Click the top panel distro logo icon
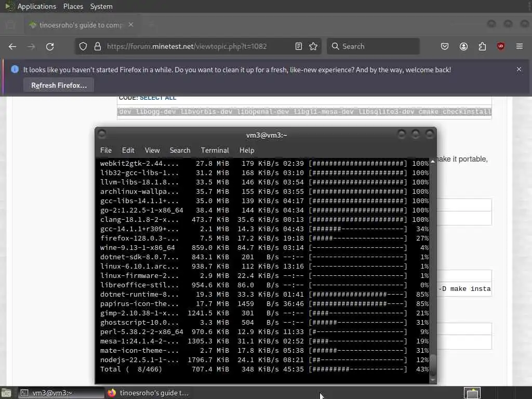532x399 pixels. 9,6
